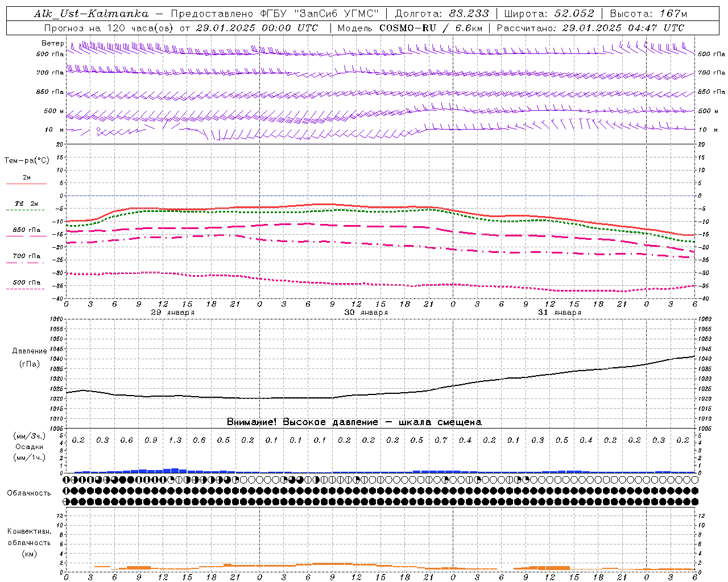Click the 'Модель COSMO-RU / 6.6км' label
Image resolution: width=728 pixels, height=582 pixels.
(410, 28)
